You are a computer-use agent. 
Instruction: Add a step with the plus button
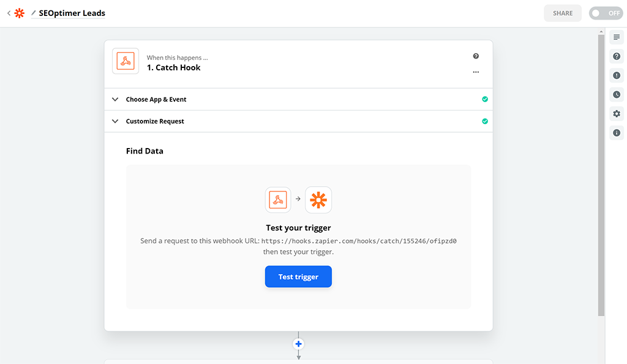299,344
